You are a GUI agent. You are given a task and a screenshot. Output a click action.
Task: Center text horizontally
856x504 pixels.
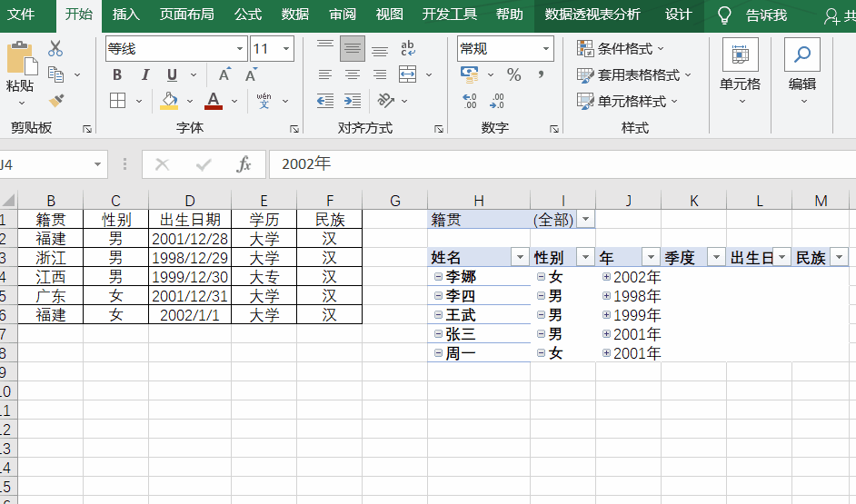(353, 74)
